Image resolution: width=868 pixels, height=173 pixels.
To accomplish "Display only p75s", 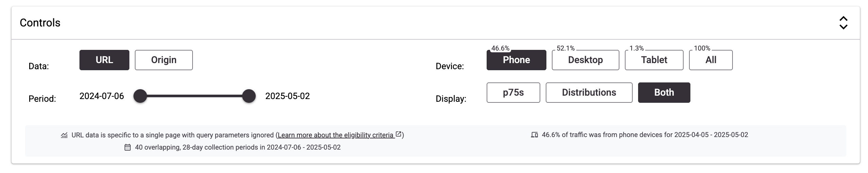I will click(x=513, y=93).
